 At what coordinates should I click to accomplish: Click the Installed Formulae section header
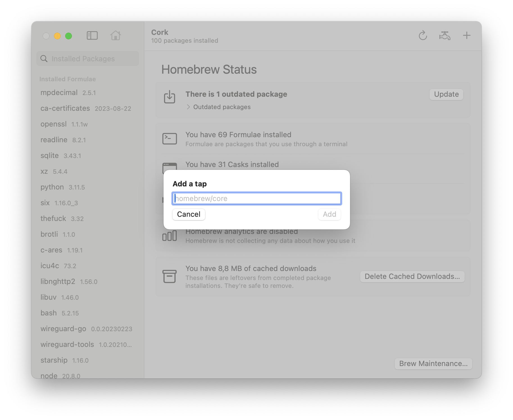[x=67, y=79]
